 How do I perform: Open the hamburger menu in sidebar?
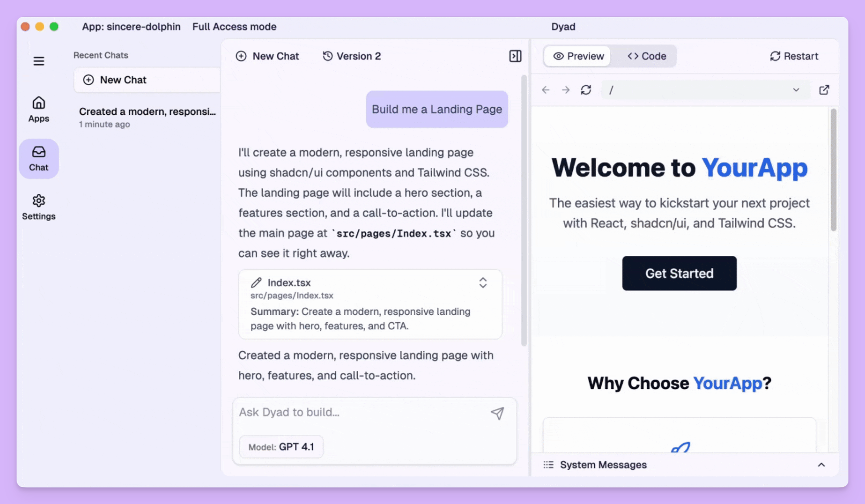pyautogui.click(x=39, y=61)
